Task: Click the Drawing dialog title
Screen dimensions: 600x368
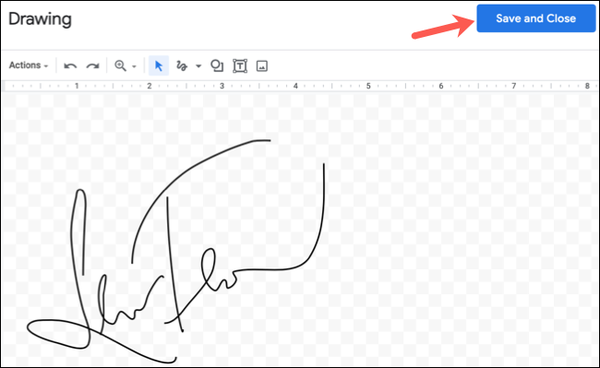Action: pyautogui.click(x=40, y=19)
